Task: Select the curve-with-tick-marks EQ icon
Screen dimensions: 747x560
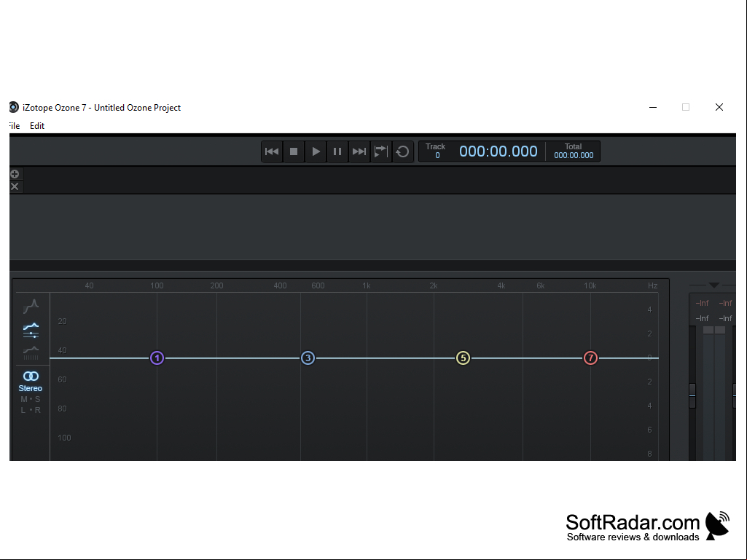Action: (31, 353)
